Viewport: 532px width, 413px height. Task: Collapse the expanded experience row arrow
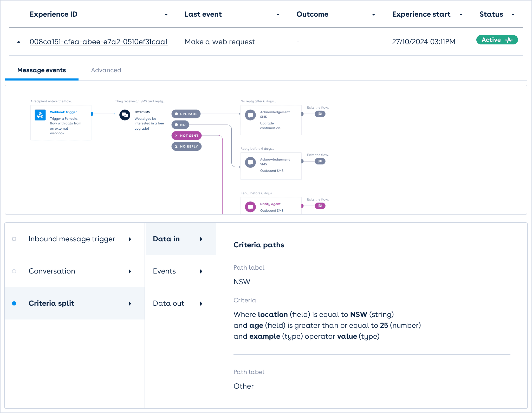[19, 42]
